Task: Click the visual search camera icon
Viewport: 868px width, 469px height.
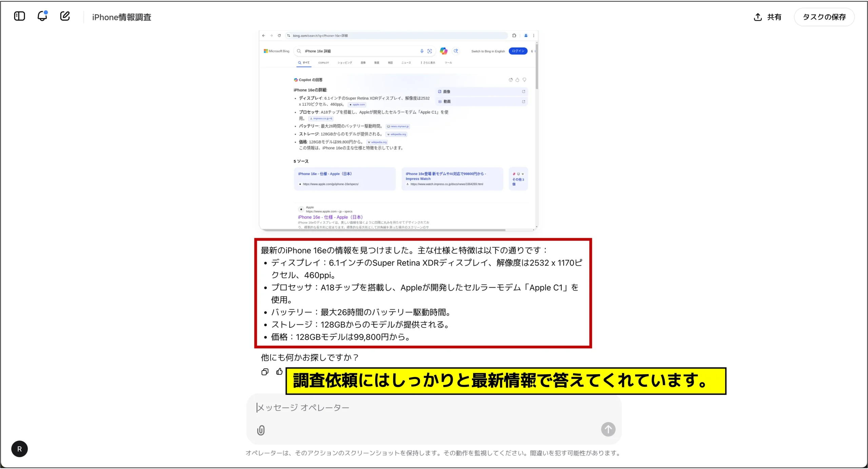Action: (430, 51)
